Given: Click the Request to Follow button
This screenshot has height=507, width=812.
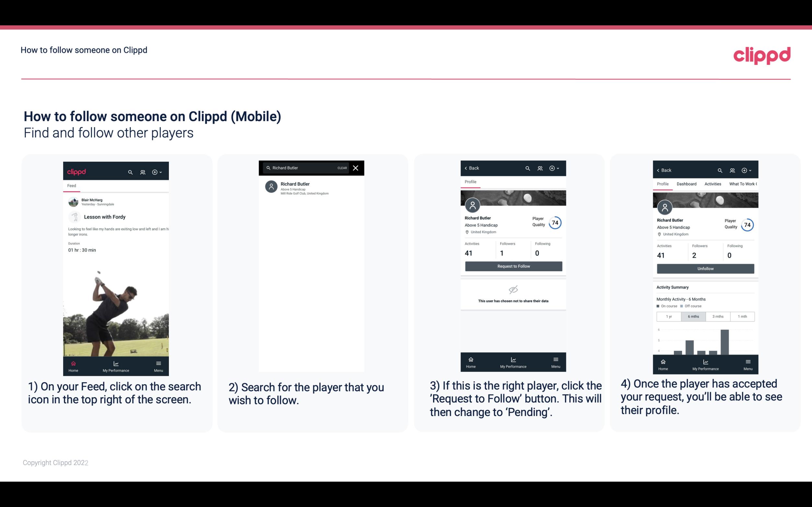Looking at the screenshot, I should 513,266.
